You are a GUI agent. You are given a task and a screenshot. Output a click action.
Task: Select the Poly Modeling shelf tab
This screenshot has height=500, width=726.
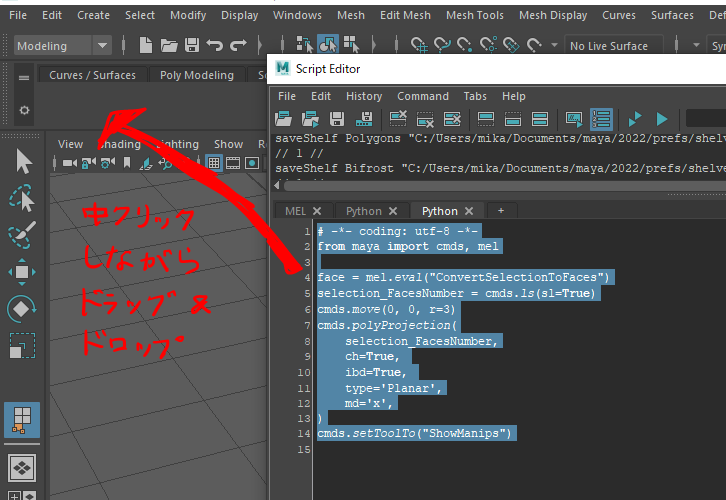click(197, 75)
